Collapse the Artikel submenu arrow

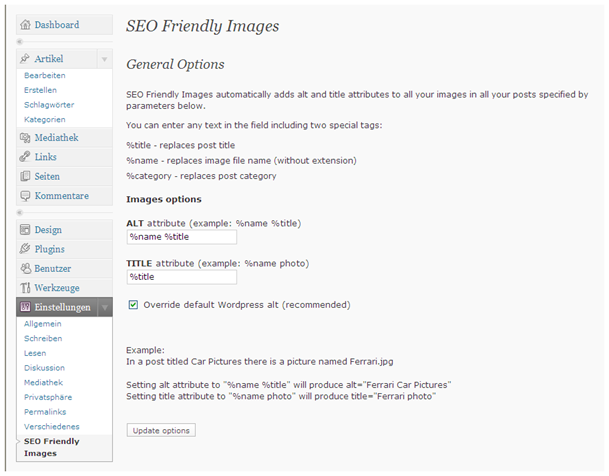click(104, 59)
